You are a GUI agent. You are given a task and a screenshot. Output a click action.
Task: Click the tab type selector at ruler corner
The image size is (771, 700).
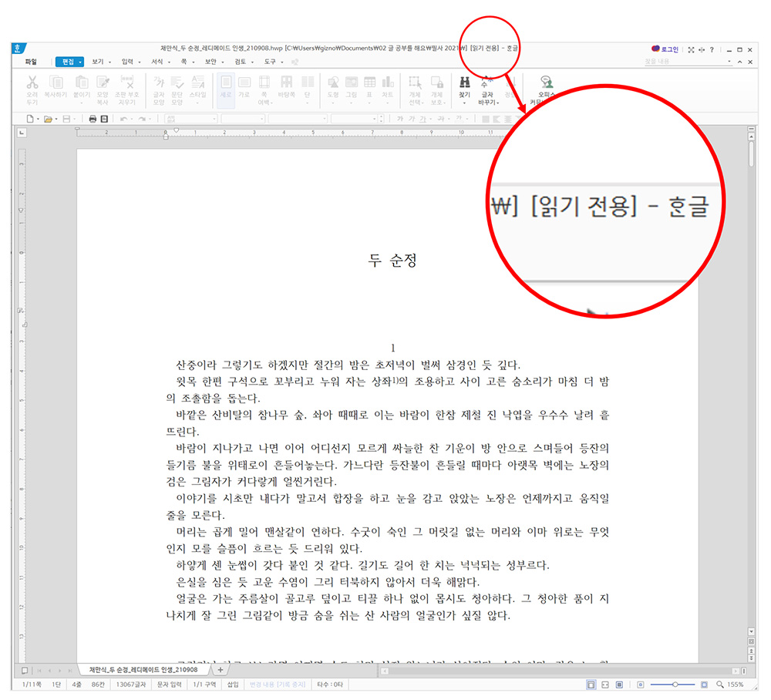pyautogui.click(x=21, y=133)
